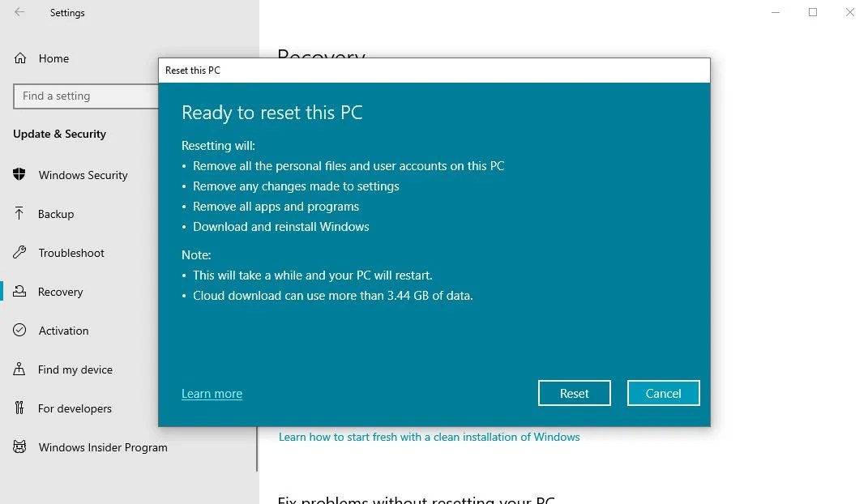The width and height of the screenshot is (868, 504).
Task: Minimize the Settings window
Action: [776, 12]
